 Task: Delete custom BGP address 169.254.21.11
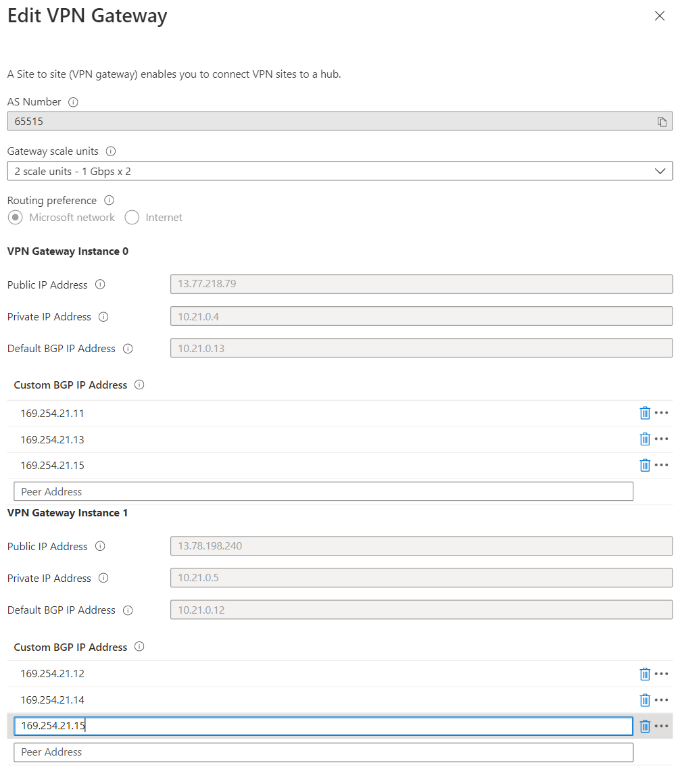tap(645, 413)
